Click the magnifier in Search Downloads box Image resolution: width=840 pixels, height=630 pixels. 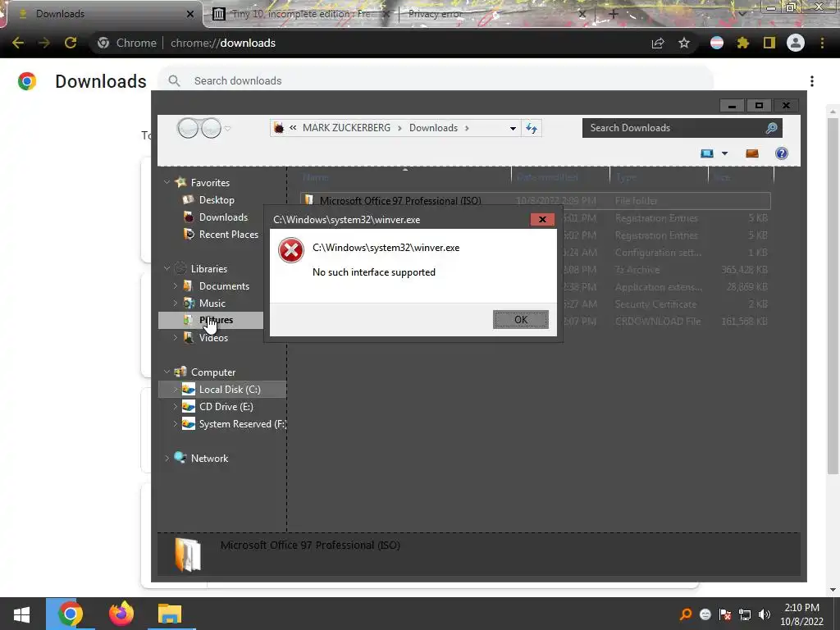point(771,128)
